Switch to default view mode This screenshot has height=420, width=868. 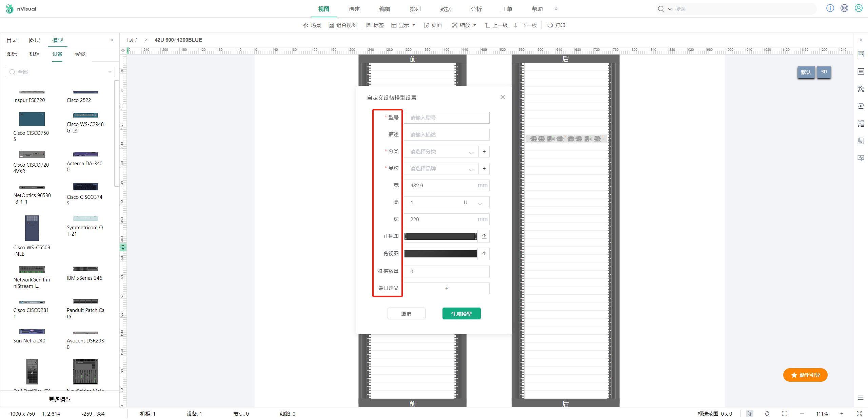806,72
